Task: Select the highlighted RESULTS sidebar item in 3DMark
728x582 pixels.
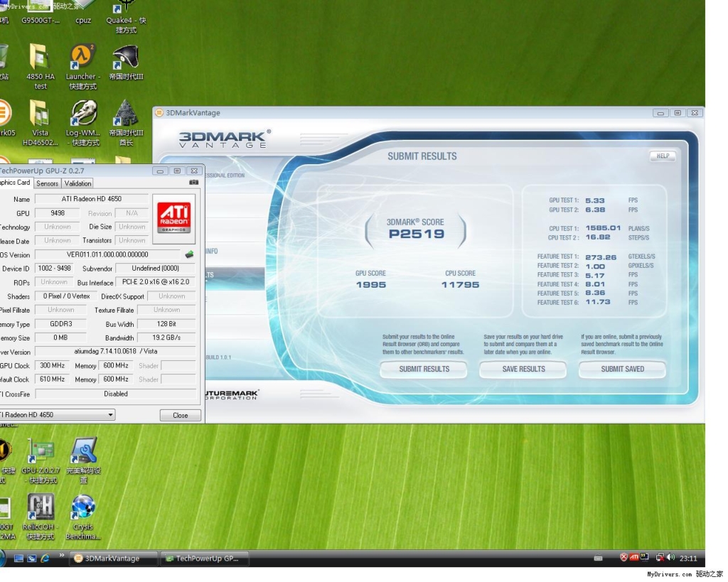Action: coord(235,275)
